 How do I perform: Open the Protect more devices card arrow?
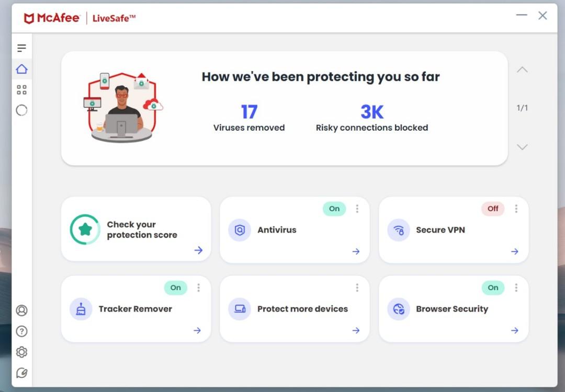coord(356,330)
